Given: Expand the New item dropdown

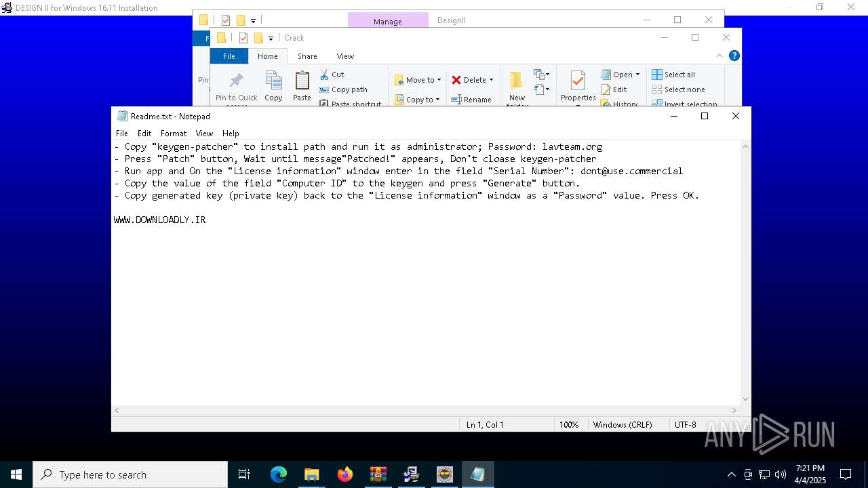Looking at the screenshot, I should click(542, 74).
